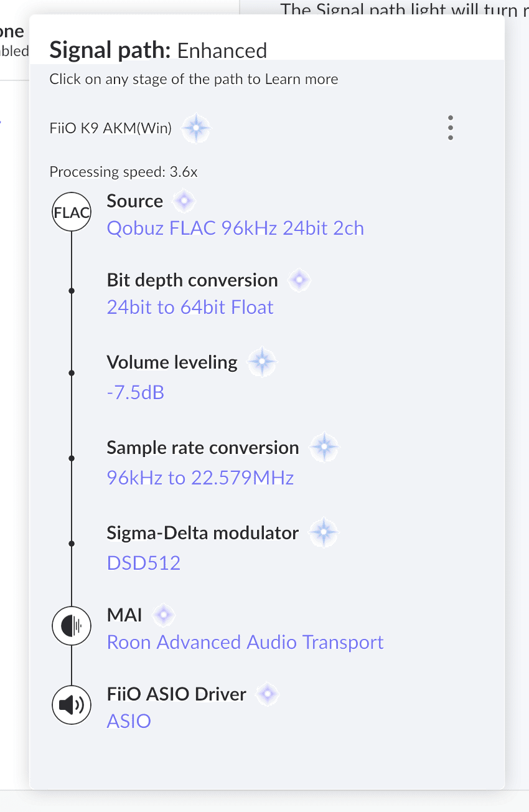
Task: Open the three-dot options menu
Action: pyautogui.click(x=451, y=128)
